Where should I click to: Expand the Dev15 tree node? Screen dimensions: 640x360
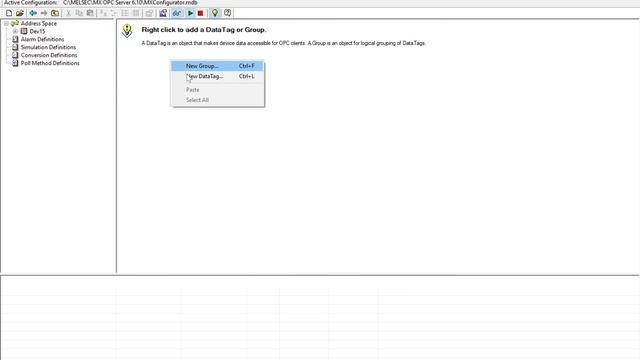pyautogui.click(x=15, y=31)
